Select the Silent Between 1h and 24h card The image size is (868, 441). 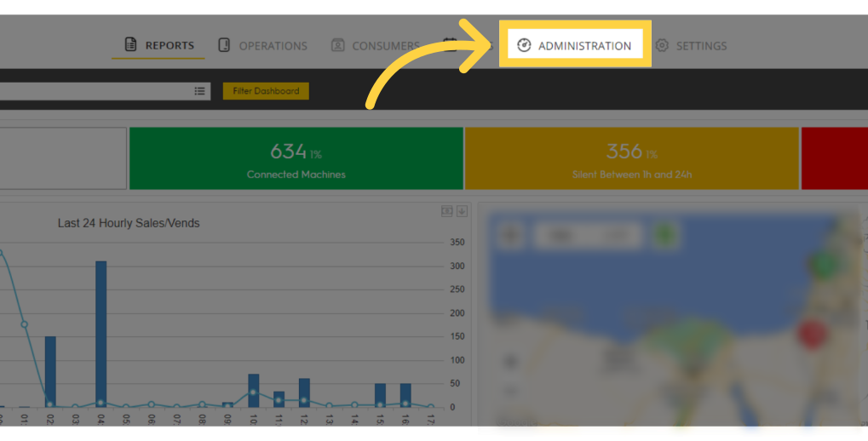[632, 158]
